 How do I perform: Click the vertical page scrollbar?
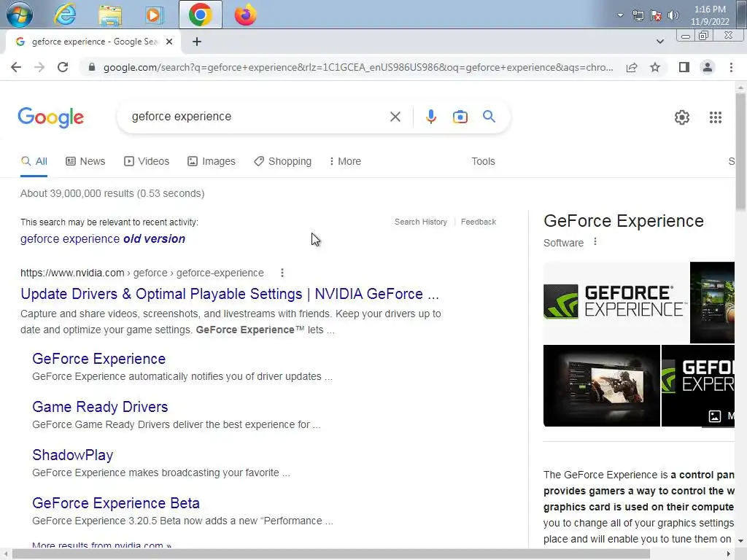(x=740, y=152)
